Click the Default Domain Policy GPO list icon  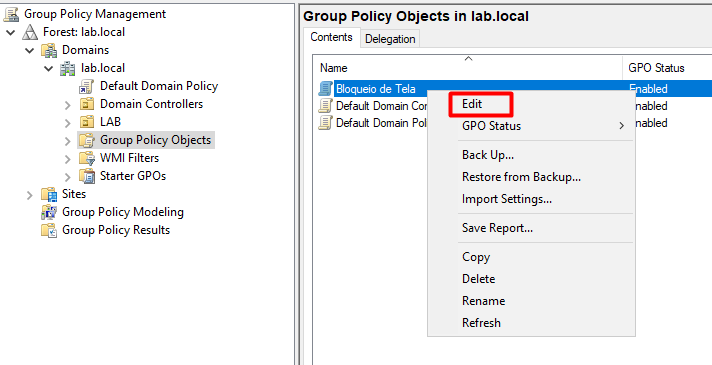tap(326, 123)
